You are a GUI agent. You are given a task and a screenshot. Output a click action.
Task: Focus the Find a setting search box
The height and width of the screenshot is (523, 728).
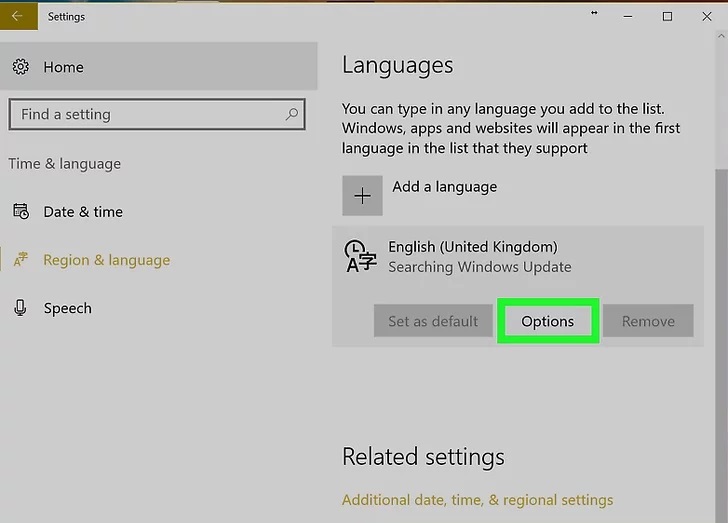click(156, 114)
